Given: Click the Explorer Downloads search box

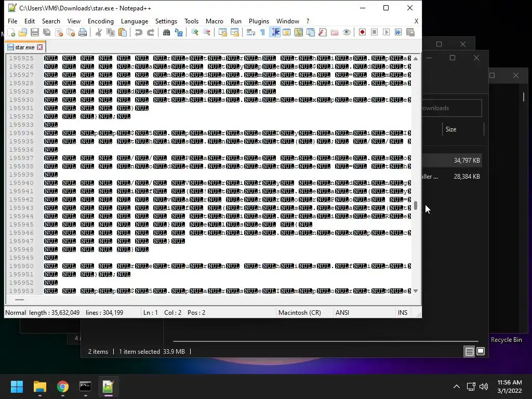Looking at the screenshot, I should click(451, 108).
